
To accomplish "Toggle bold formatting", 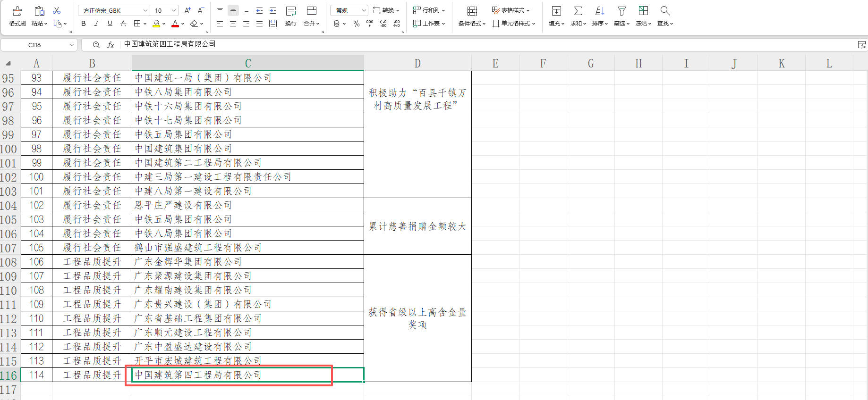I will tap(84, 24).
